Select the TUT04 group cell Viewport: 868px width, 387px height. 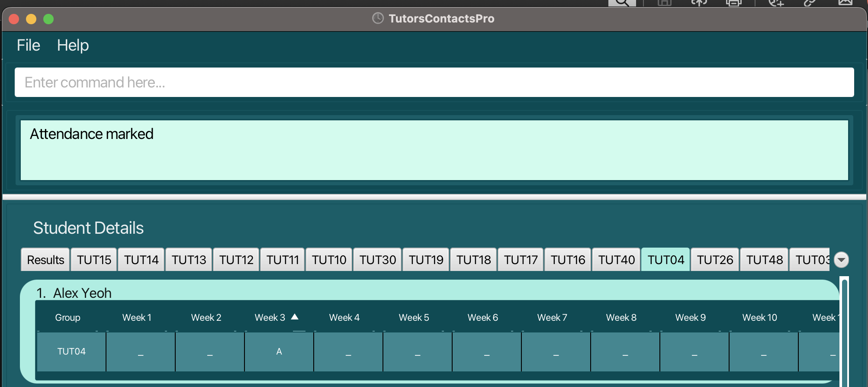pos(71,352)
